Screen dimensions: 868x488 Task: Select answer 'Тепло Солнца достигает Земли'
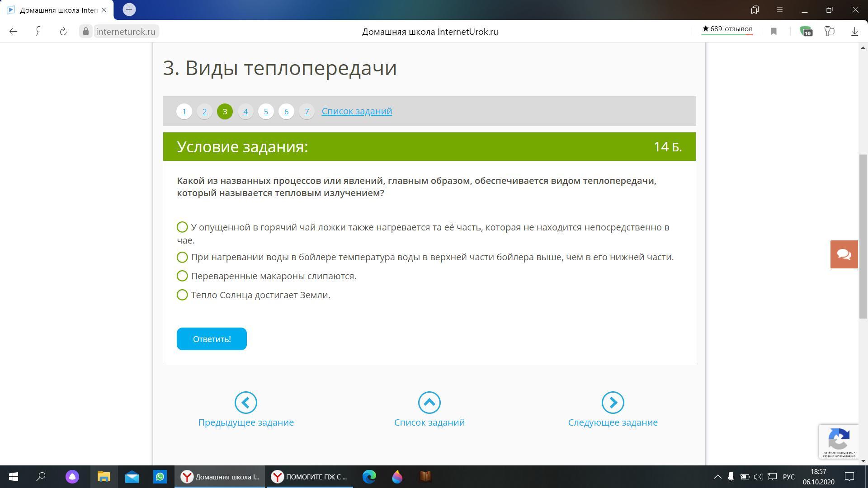[x=182, y=295]
